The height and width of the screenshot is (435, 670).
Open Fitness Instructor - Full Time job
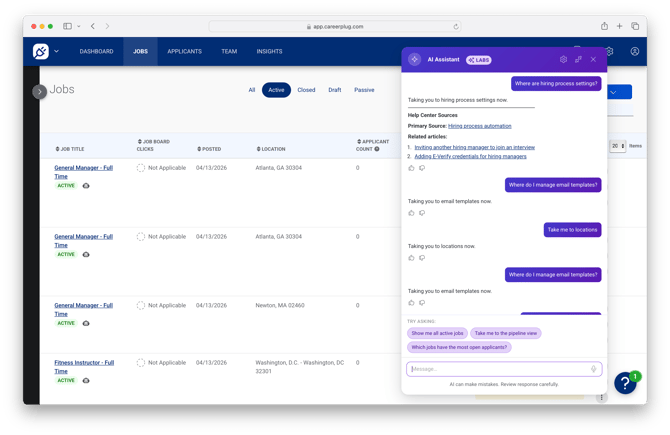click(84, 367)
